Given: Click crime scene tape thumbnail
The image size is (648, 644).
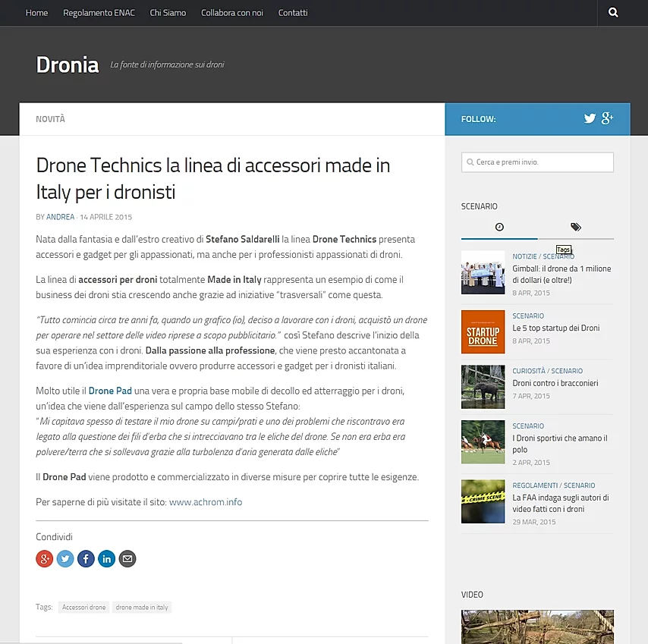Looking at the screenshot, I should coord(483,501).
